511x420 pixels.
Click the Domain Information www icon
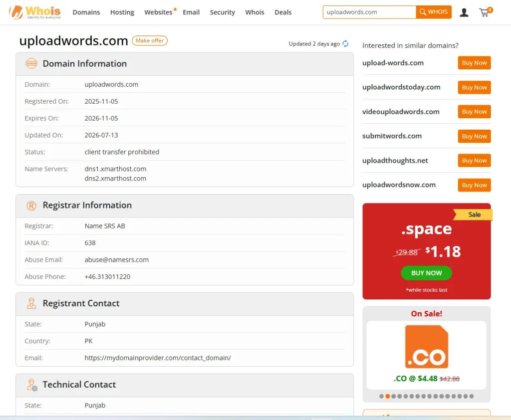[31, 63]
